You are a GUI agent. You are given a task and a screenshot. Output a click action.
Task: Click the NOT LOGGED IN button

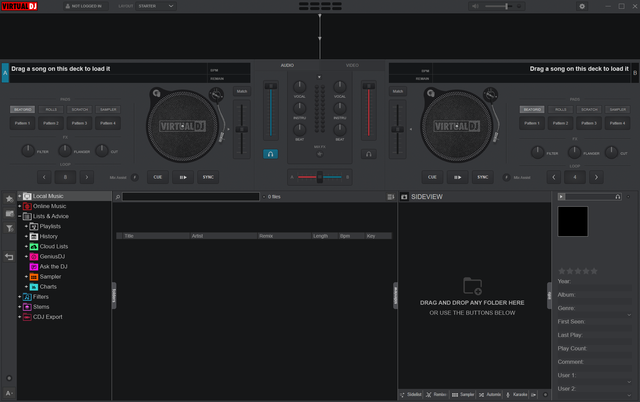[86, 6]
